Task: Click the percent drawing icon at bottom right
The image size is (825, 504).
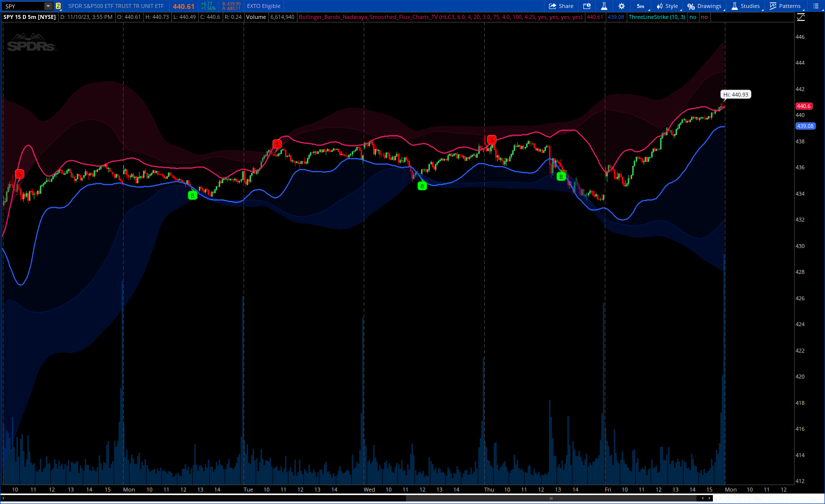Action: (757, 499)
